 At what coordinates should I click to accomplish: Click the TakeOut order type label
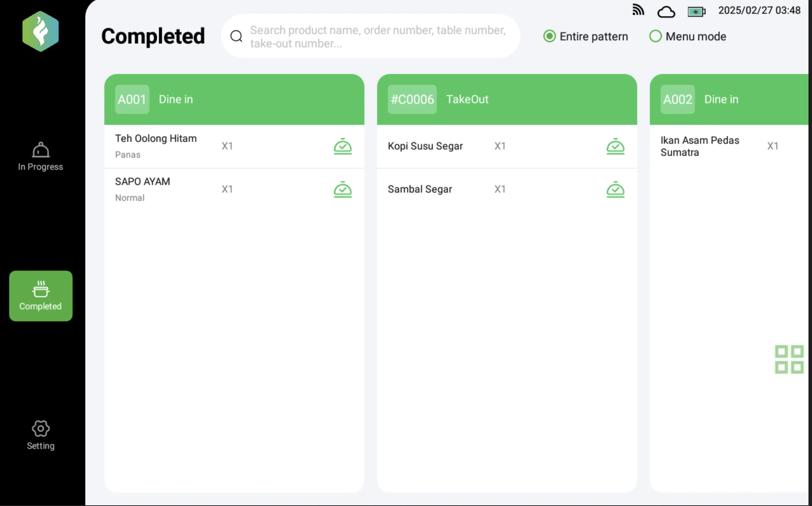tap(467, 99)
